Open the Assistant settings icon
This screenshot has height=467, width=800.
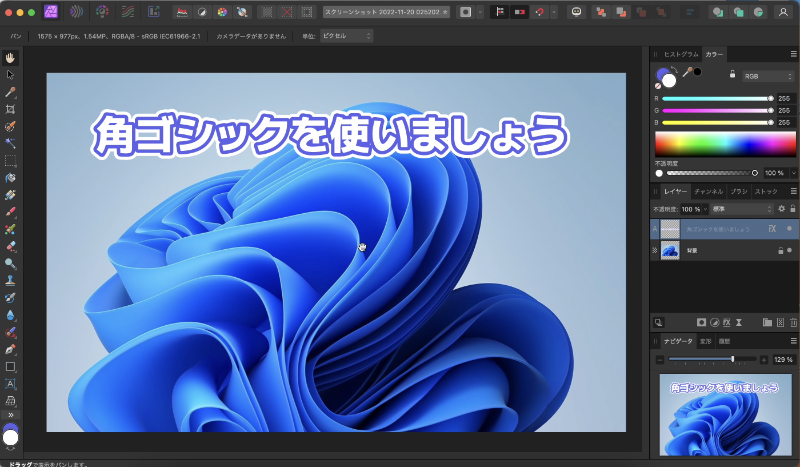tap(577, 12)
